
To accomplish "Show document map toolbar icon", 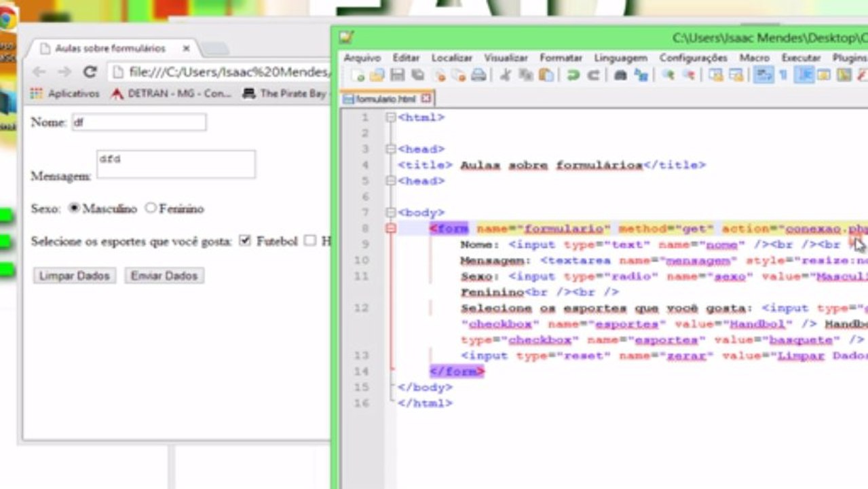I will click(x=843, y=75).
